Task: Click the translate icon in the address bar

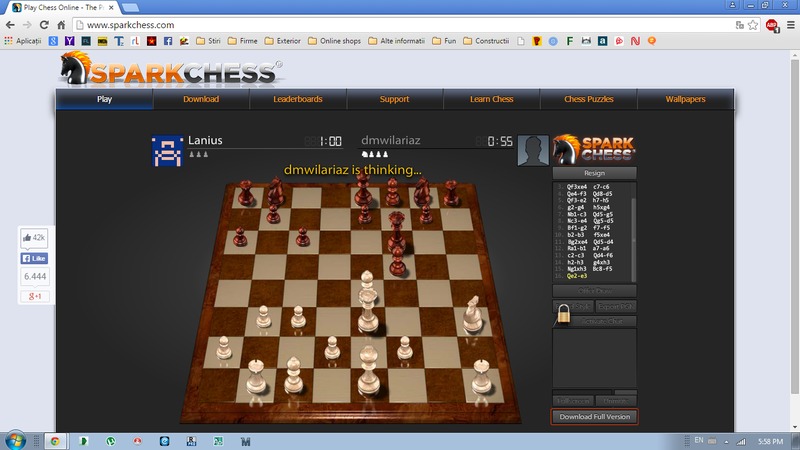Action: click(x=739, y=25)
